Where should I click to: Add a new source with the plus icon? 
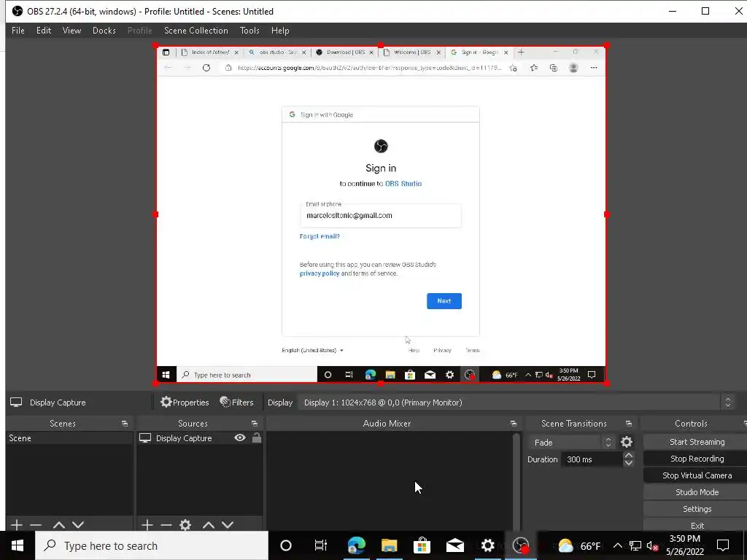[147, 525]
